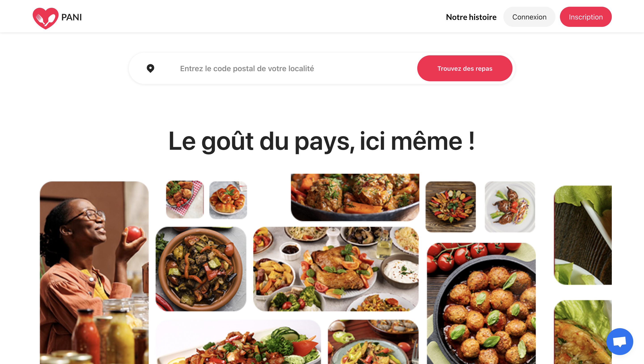644x364 pixels.
Task: Select the small croissant rolls thumbnail
Action: tap(228, 200)
